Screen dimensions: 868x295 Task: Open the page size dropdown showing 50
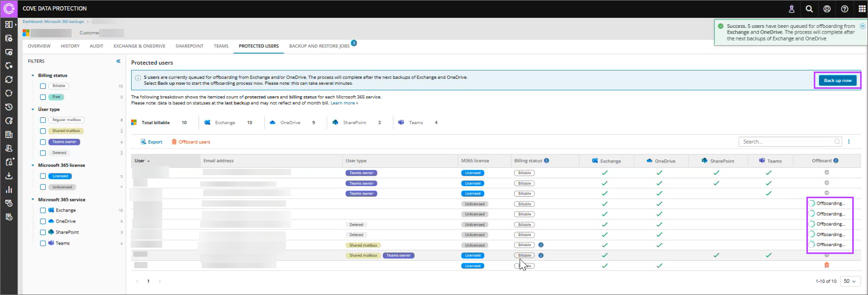tap(849, 281)
